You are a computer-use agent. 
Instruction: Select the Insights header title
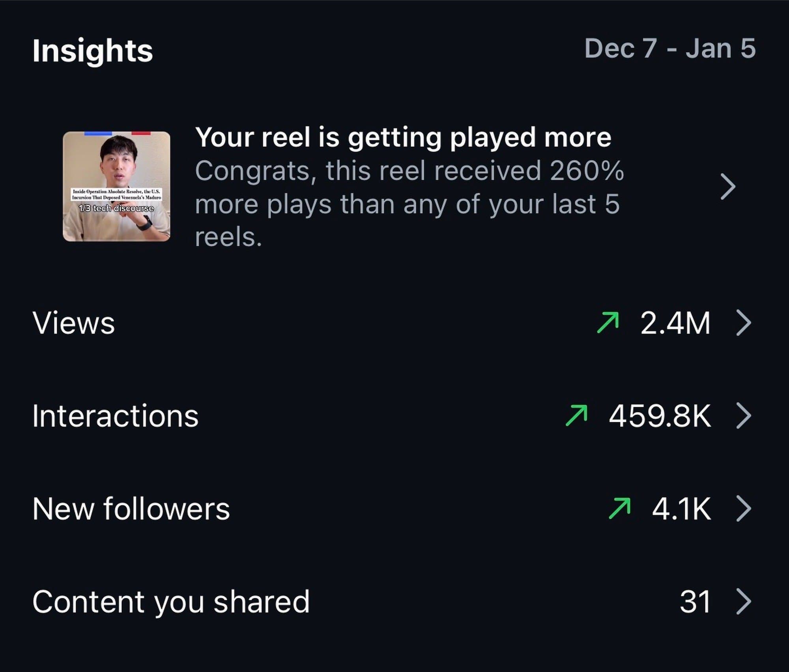tap(92, 51)
